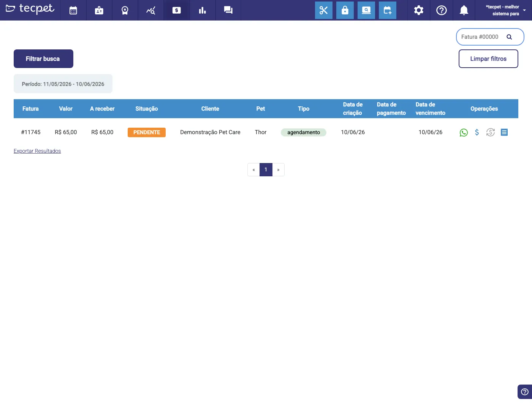Viewport: 532px width, 418px height.
Task: Click the Fatura column header
Action: pos(30,109)
